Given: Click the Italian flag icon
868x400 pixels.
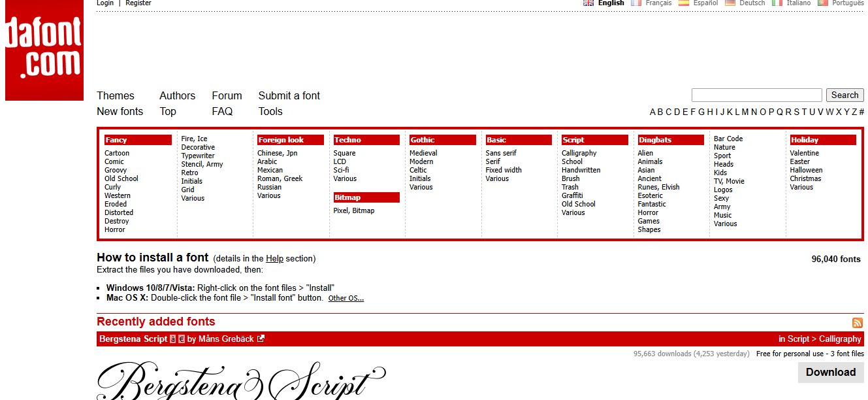Looking at the screenshot, I should 777,3.
